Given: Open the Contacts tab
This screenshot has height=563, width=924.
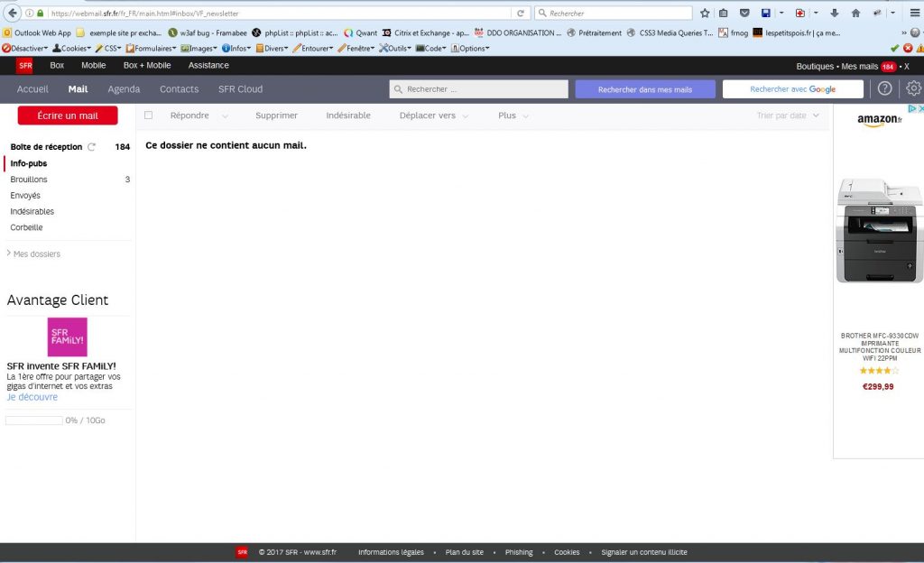Looking at the screenshot, I should (179, 89).
